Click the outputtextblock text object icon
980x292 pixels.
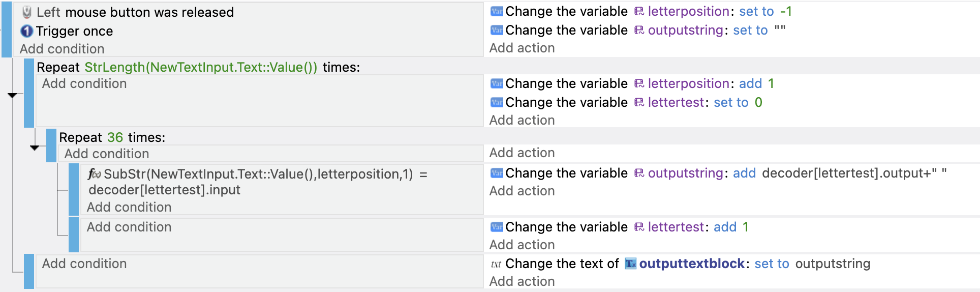(630, 264)
